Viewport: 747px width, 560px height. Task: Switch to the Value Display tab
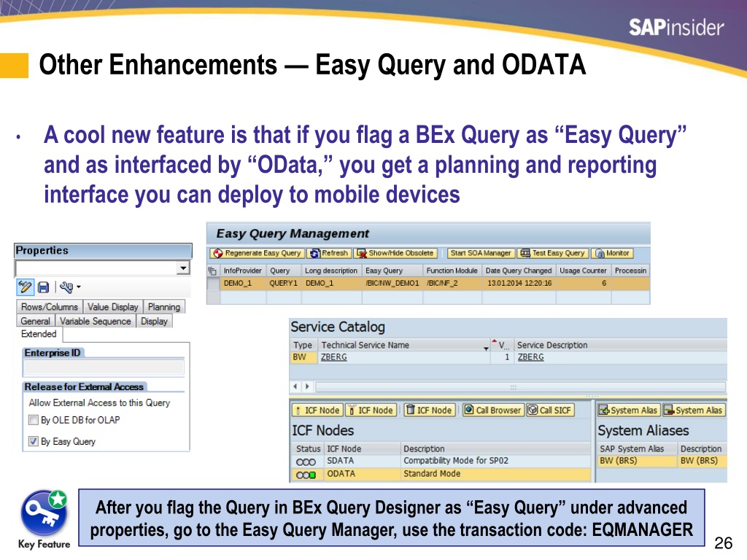(x=113, y=307)
